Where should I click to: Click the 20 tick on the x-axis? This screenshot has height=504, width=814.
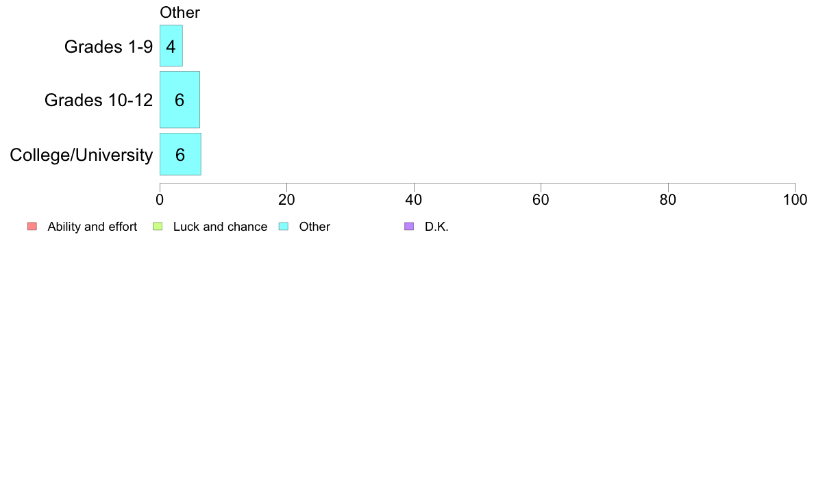tap(286, 199)
